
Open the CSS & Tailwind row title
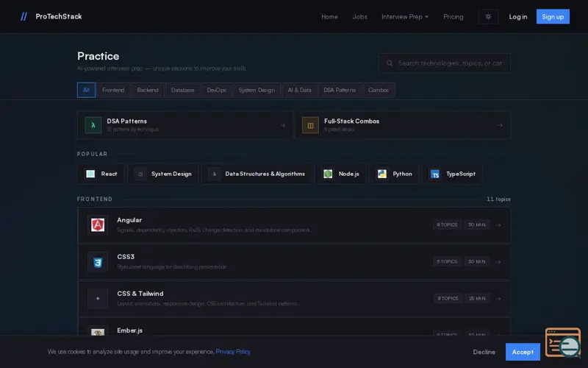click(x=140, y=294)
